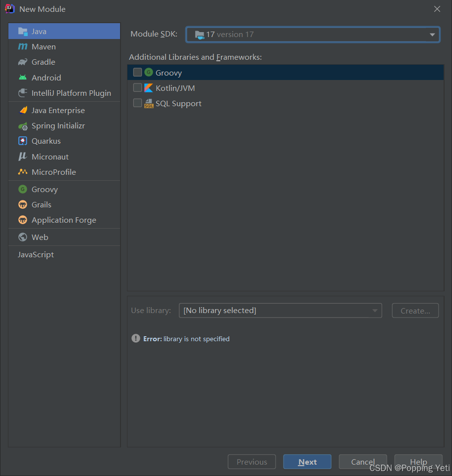Enable the Groovy framework checkbox
This screenshot has width=452, height=476.
click(138, 72)
